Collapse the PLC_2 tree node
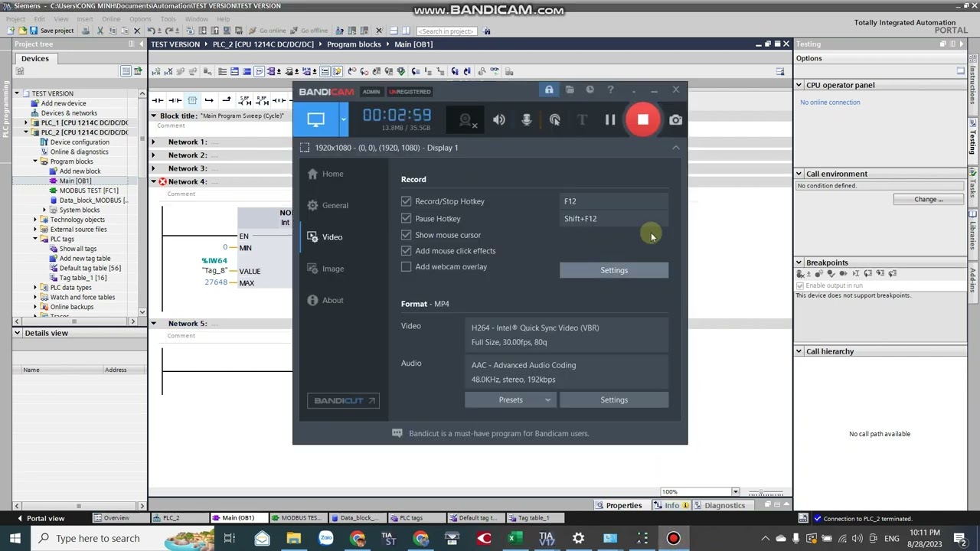This screenshot has width=980, height=551. coord(26,132)
